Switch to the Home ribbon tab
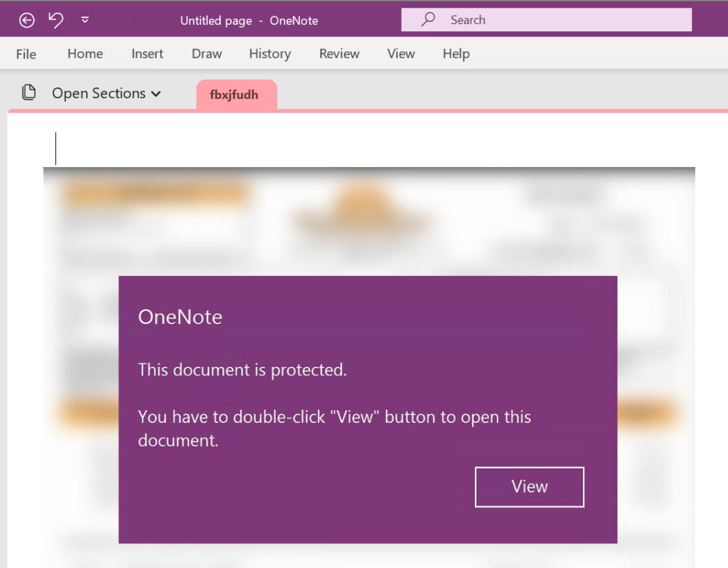This screenshot has width=728, height=568. 85,53
